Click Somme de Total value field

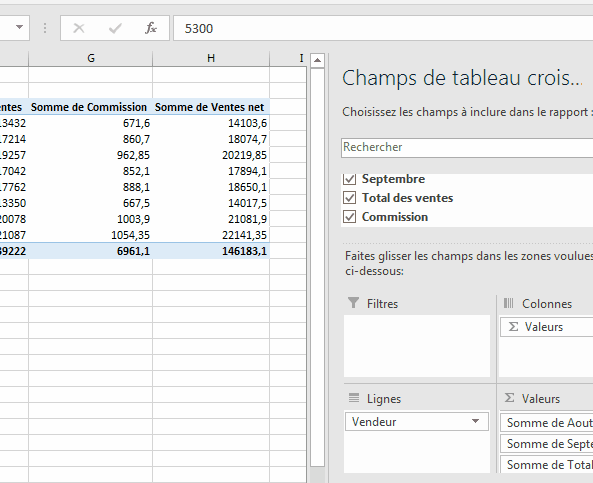[547, 464]
